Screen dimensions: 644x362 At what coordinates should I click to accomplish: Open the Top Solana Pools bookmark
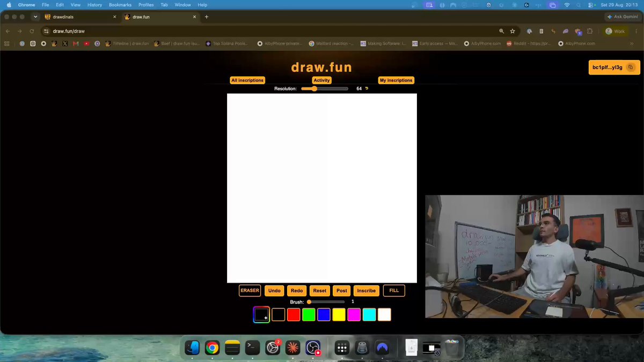228,43
